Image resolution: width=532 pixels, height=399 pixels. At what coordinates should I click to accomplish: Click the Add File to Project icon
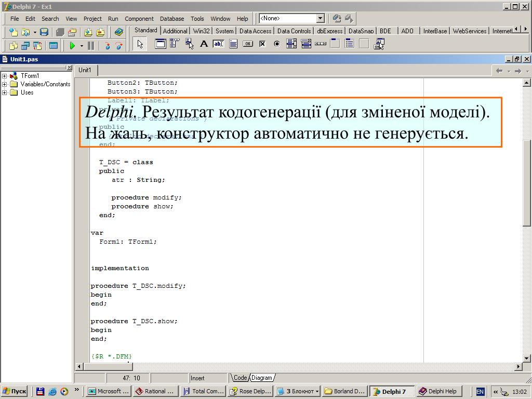click(88, 32)
